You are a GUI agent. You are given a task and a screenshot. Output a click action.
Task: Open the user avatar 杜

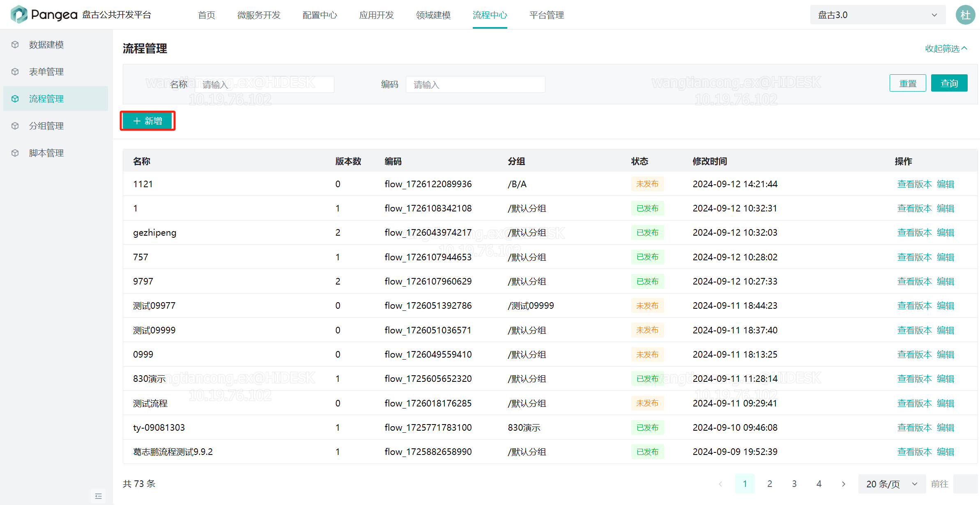(x=965, y=15)
